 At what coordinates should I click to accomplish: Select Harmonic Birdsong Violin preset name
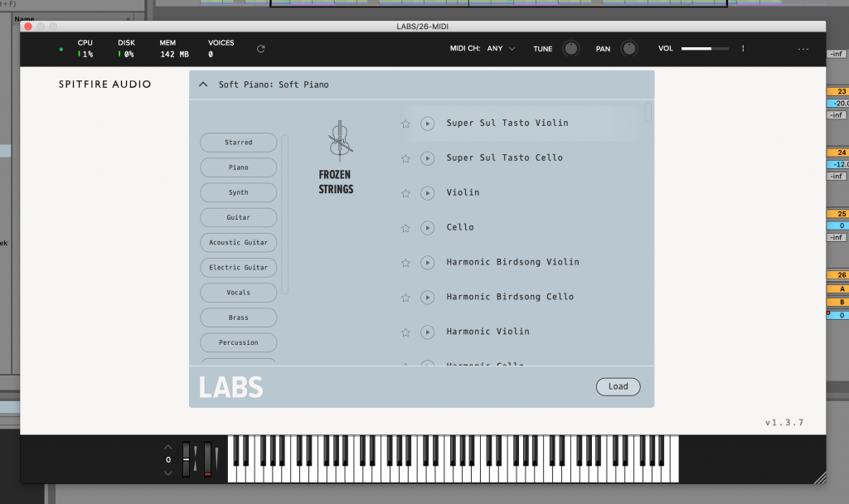(512, 262)
